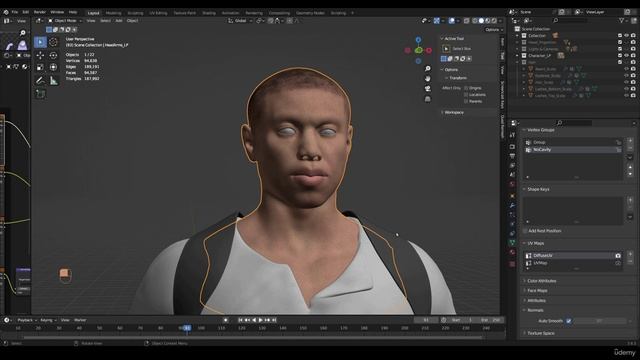Set DiffuseUV as active render camera icon
The height and width of the screenshot is (360, 640).
(618, 256)
